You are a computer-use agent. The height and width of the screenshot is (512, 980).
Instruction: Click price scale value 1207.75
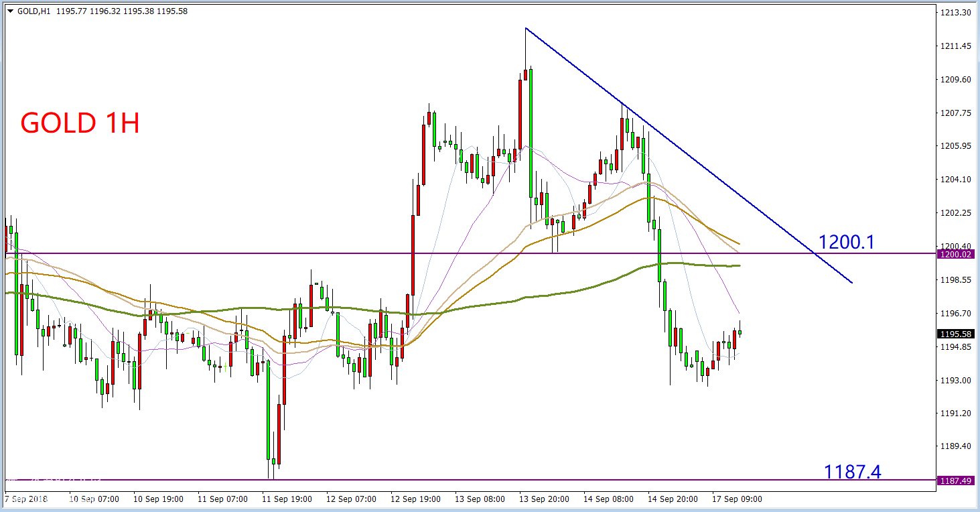pos(956,113)
